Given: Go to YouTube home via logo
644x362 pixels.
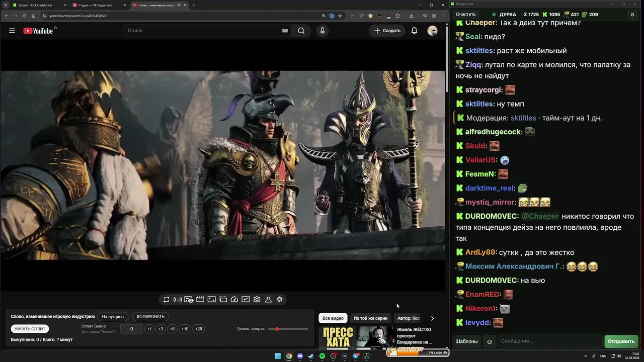Looking at the screenshot, I should (38, 31).
